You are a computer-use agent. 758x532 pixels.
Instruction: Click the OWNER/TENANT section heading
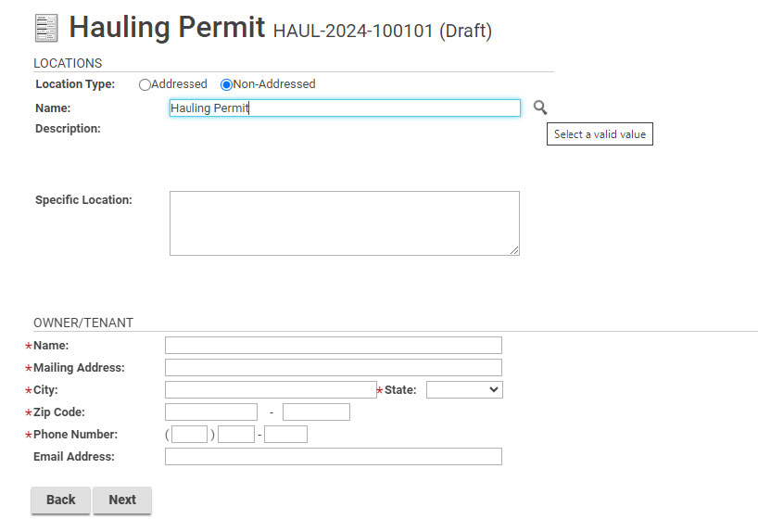coord(83,323)
